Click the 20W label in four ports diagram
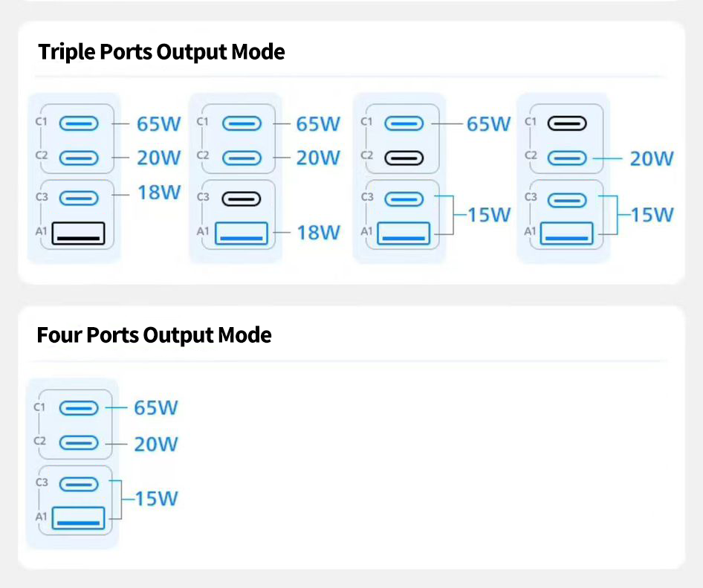This screenshot has height=588, width=703. [x=156, y=445]
